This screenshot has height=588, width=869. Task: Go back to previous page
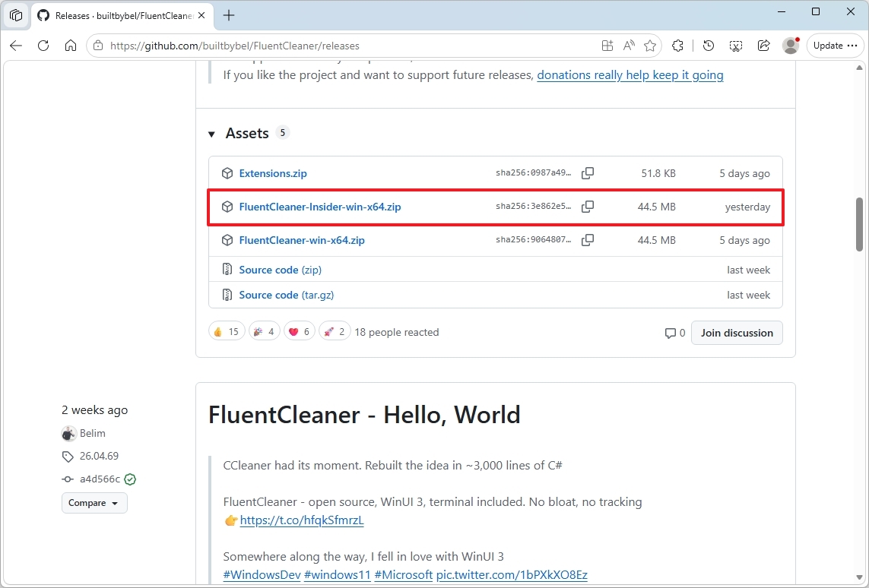16,46
